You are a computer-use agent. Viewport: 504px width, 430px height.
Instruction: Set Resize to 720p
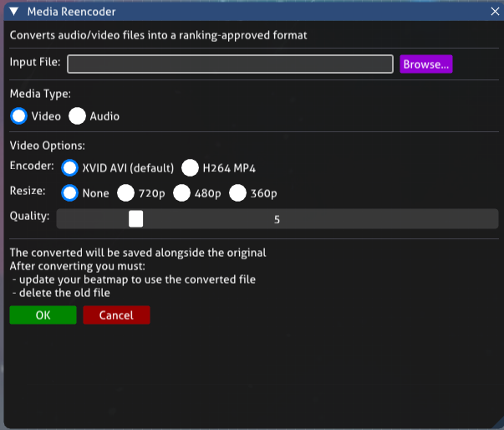[x=126, y=193]
